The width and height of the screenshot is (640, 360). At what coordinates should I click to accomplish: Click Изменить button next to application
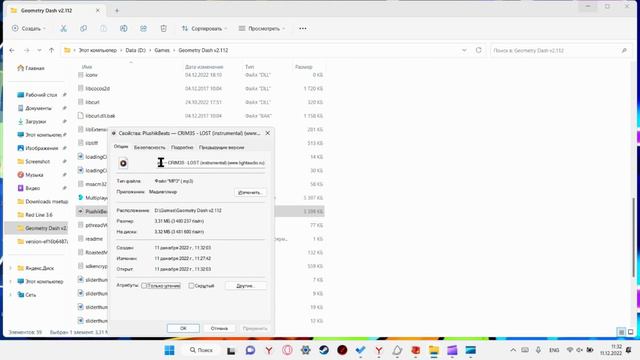click(x=250, y=192)
